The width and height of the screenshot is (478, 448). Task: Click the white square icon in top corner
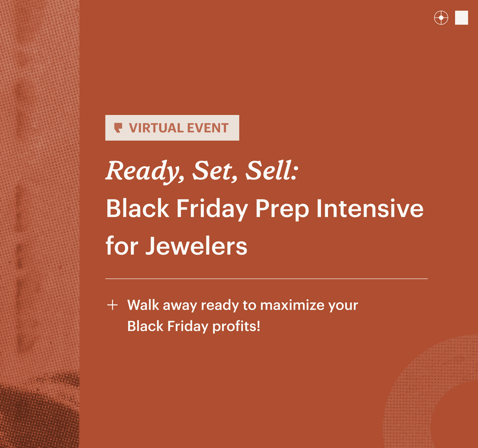pyautogui.click(x=461, y=18)
